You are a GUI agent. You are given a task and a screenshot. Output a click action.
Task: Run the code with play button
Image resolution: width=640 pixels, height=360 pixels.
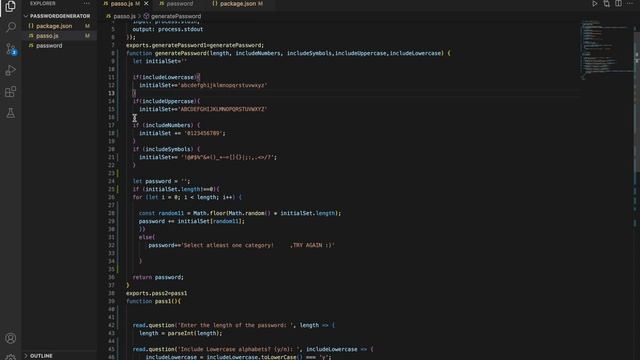click(595, 4)
